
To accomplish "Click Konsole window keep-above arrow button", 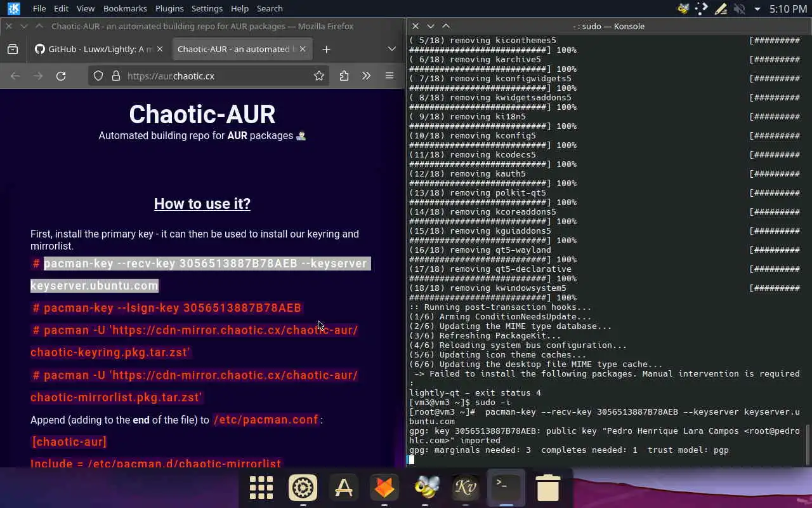I will pos(446,26).
